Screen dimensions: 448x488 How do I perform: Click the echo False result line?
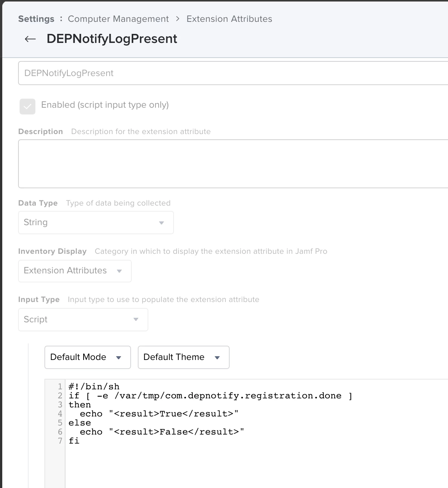pos(162,432)
